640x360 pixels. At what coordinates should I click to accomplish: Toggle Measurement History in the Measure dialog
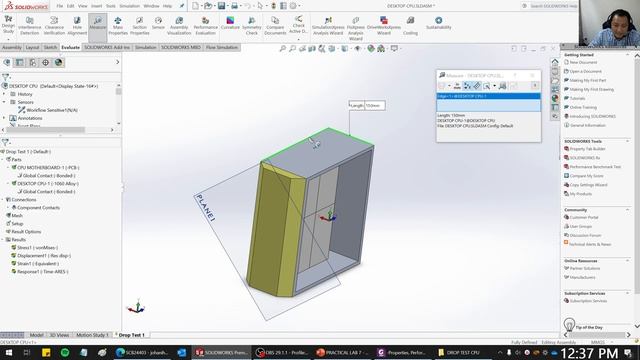(x=503, y=86)
